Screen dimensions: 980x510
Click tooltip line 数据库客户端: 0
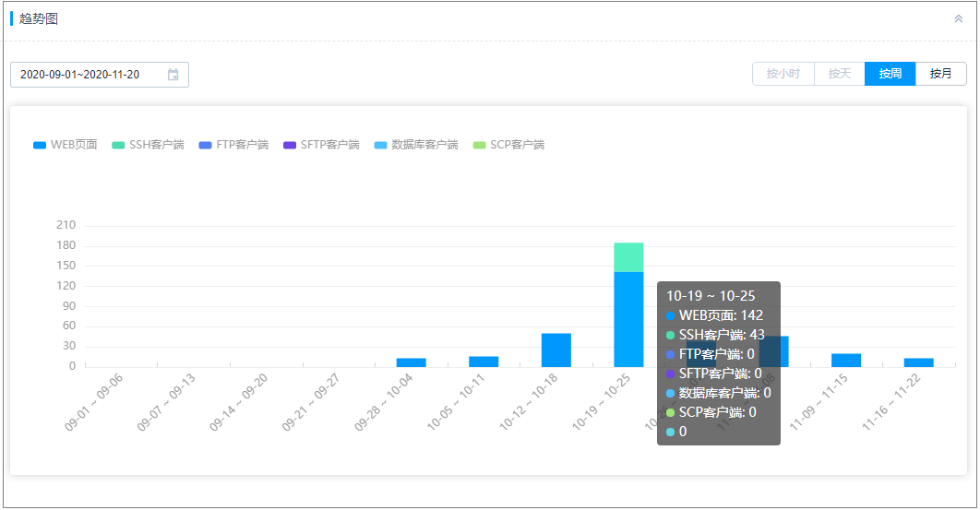(719, 393)
